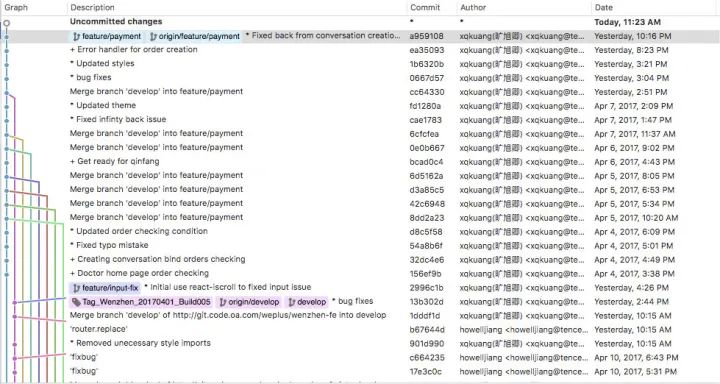Click the origin/feature/payment branch label
The height and width of the screenshot is (384, 720).
pos(194,36)
